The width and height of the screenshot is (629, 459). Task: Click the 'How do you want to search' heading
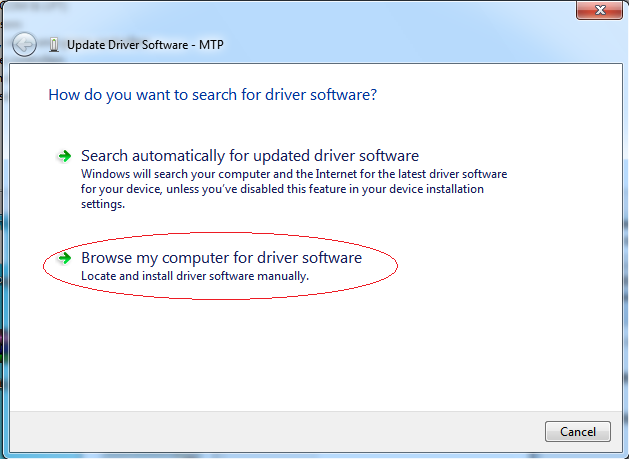[x=213, y=95]
